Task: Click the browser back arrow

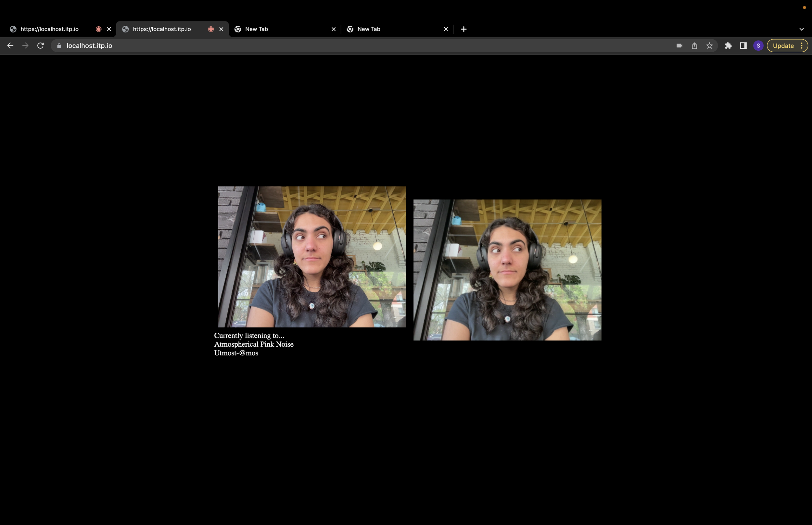Action: pos(10,46)
